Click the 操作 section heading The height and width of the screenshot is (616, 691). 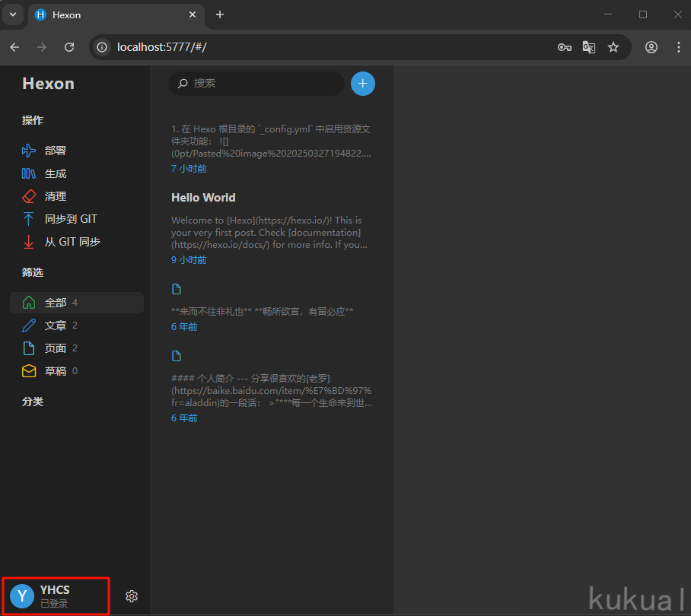click(33, 120)
